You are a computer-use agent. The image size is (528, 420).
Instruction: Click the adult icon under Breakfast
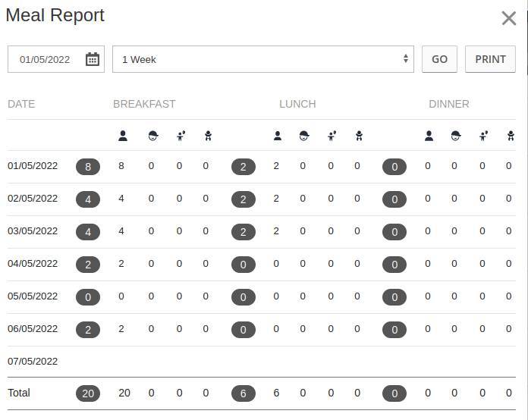[123, 136]
